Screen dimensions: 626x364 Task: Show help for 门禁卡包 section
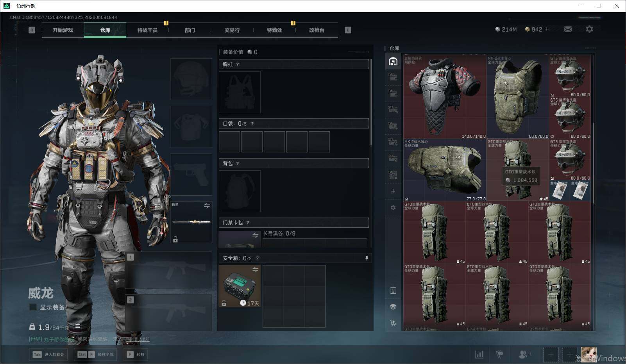click(248, 223)
